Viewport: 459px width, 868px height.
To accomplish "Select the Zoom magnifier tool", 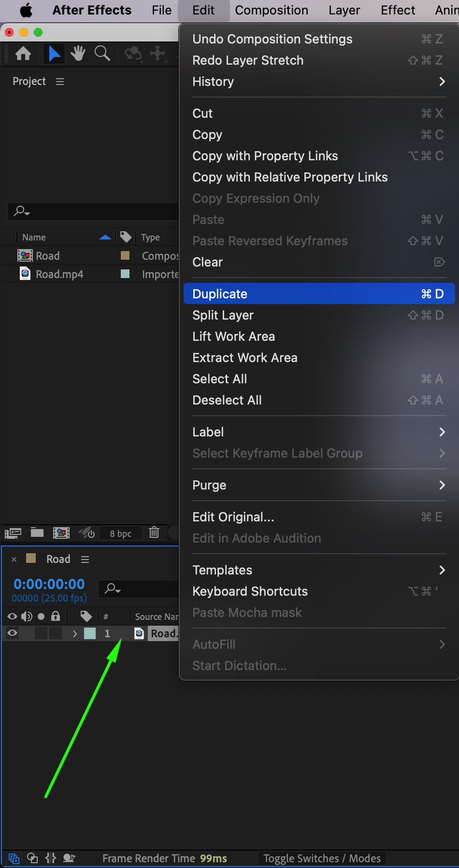I will pos(102,54).
